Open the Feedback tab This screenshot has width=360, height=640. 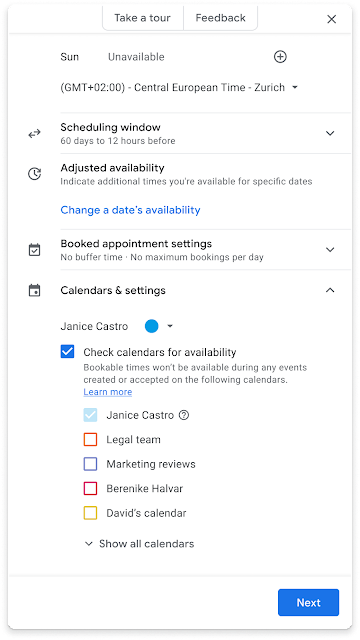tap(220, 18)
